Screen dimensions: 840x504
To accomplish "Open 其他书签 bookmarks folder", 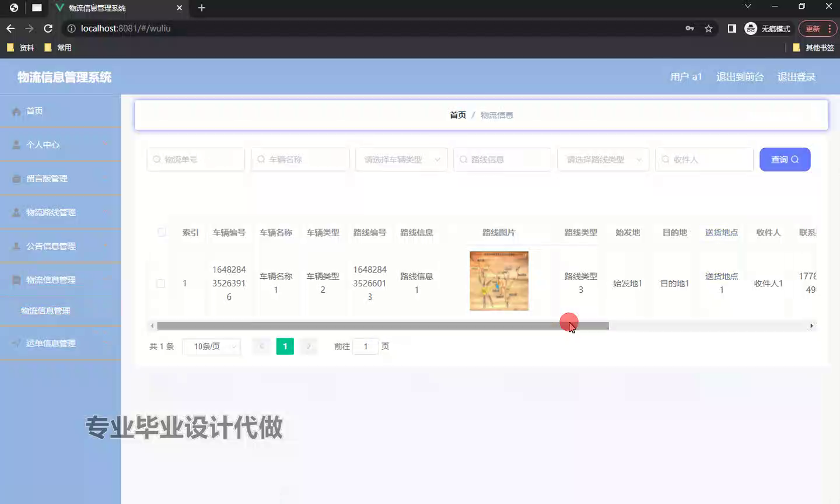I will [814, 47].
